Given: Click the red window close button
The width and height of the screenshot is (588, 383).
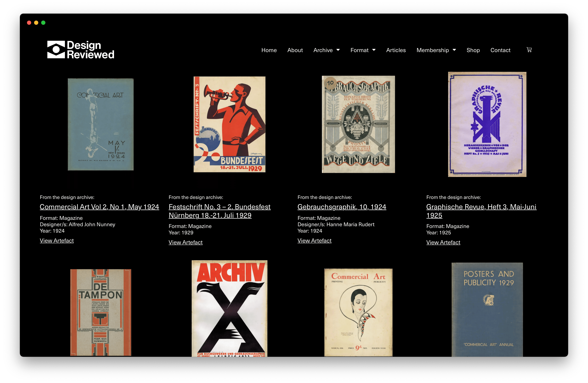Looking at the screenshot, I should pyautogui.click(x=29, y=23).
